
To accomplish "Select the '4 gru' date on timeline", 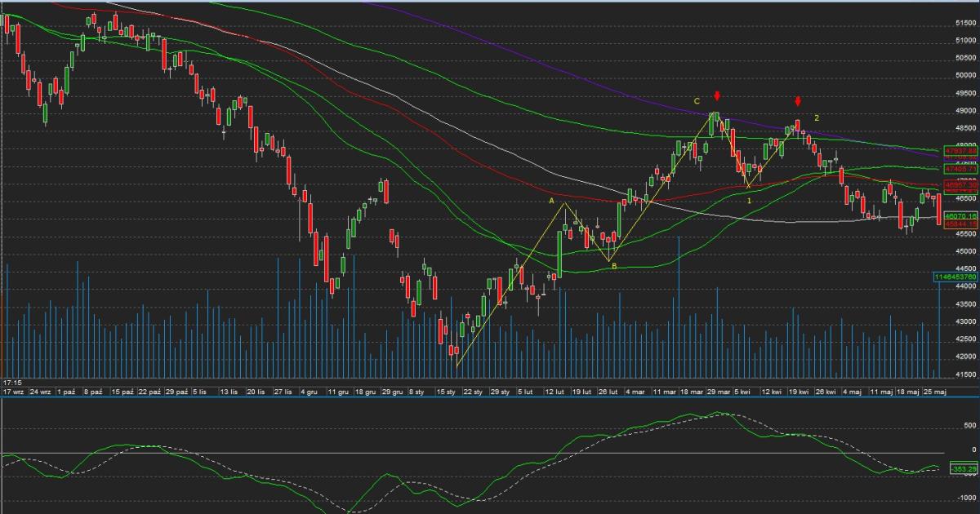I will [310, 392].
